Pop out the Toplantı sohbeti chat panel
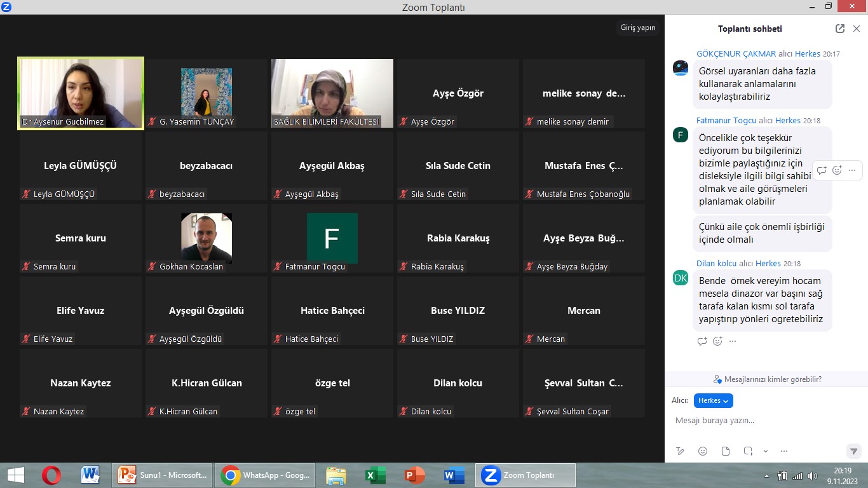Image resolution: width=868 pixels, height=488 pixels. pyautogui.click(x=840, y=29)
